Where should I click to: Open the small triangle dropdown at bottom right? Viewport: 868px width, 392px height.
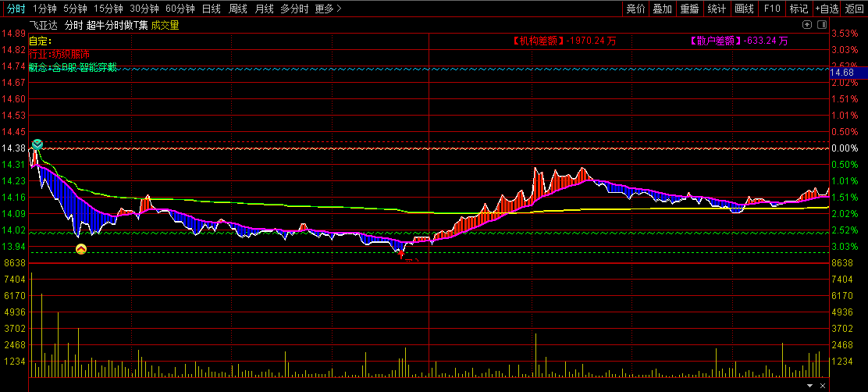point(810,385)
